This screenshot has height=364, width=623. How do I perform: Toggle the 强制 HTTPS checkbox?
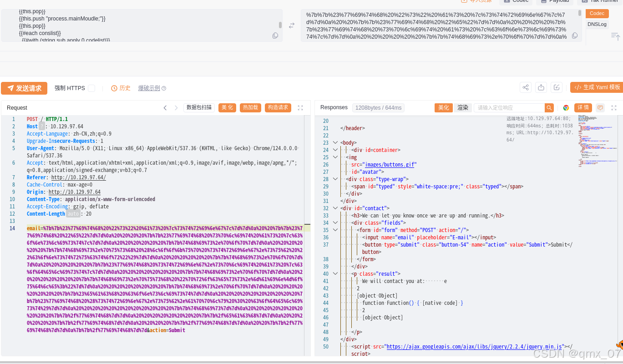[x=91, y=88]
